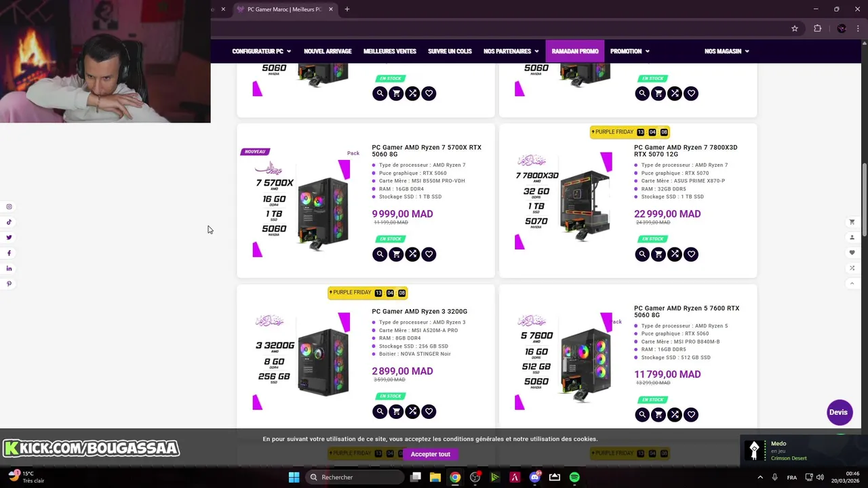
Task: Open quick view for Ryzen 7 7800X3D PC
Action: coord(642,254)
